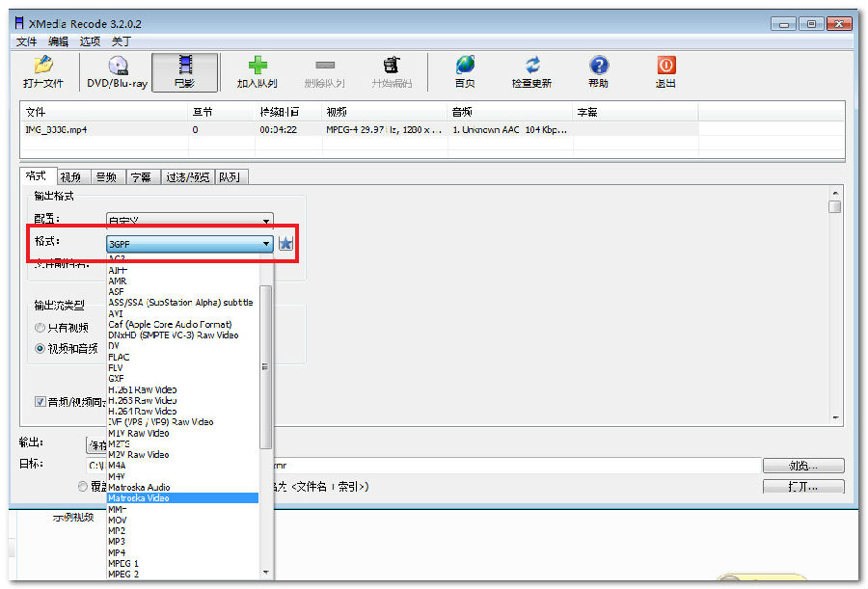Click the panel scrollbar down arrow
Screen dimensions: 868x589
[835, 418]
